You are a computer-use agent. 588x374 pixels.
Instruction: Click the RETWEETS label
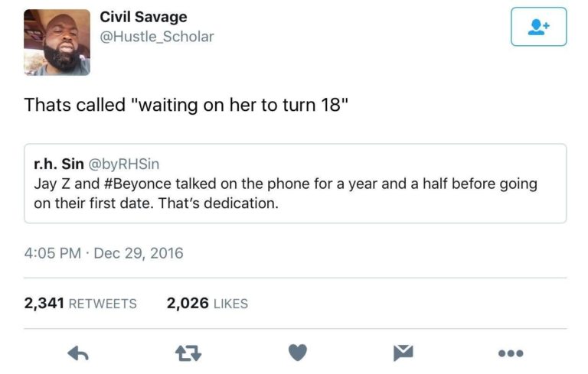(103, 304)
